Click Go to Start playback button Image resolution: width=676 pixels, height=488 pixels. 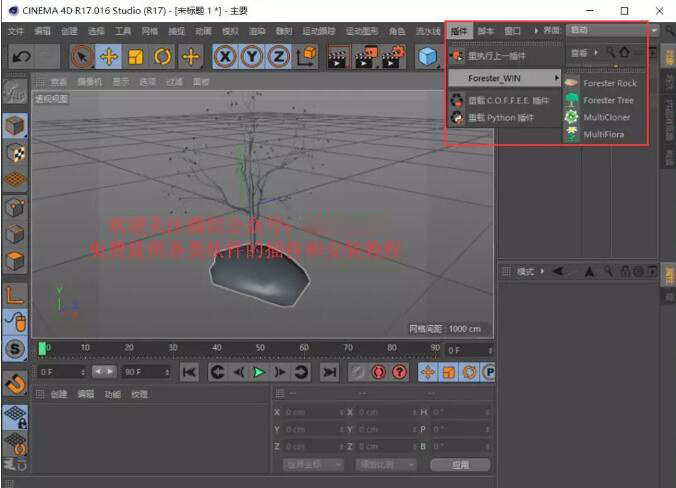[189, 372]
